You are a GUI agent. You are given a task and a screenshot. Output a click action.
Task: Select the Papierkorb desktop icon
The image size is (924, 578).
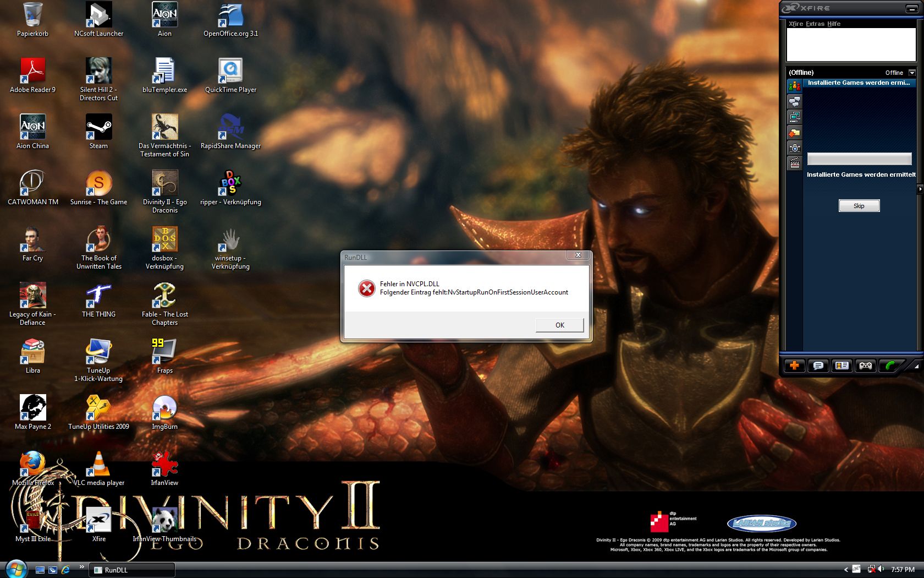point(32,20)
